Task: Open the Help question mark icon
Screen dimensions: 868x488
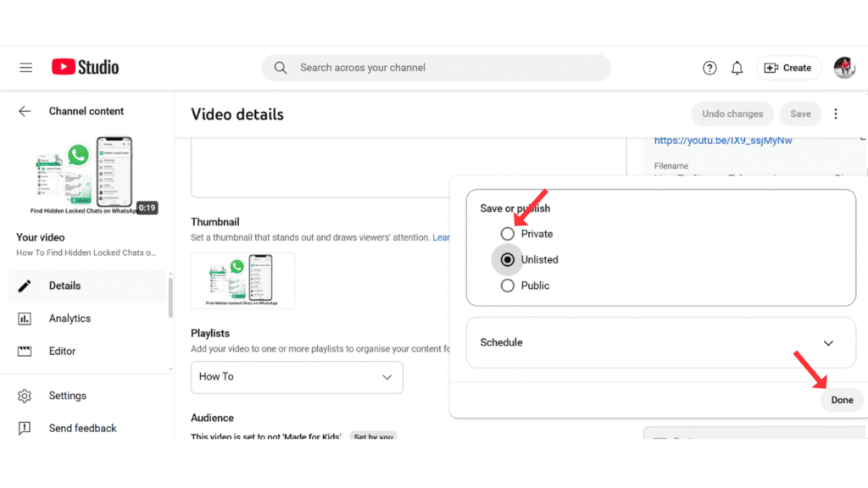Action: (x=709, y=67)
